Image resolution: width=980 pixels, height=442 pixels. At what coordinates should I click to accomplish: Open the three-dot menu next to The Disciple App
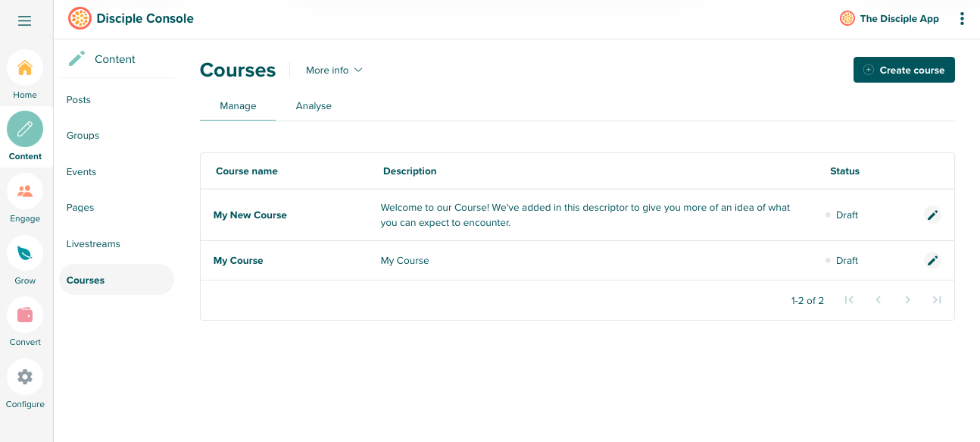(962, 18)
